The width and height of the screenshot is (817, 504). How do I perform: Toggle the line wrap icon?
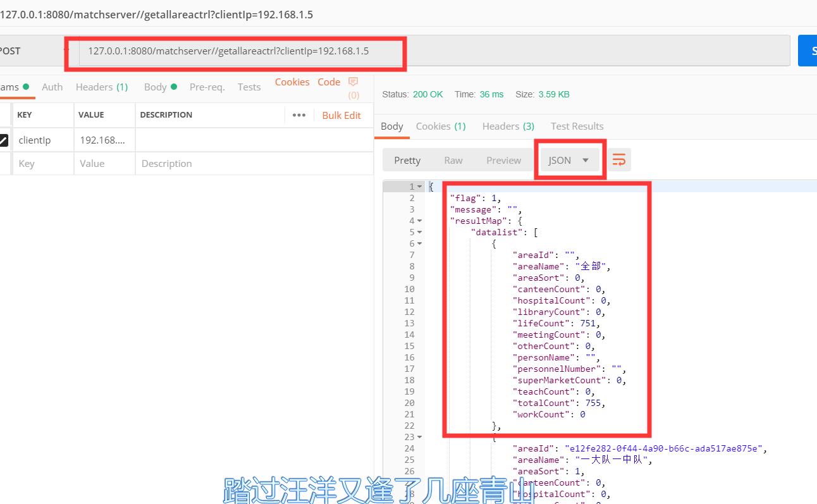619,160
